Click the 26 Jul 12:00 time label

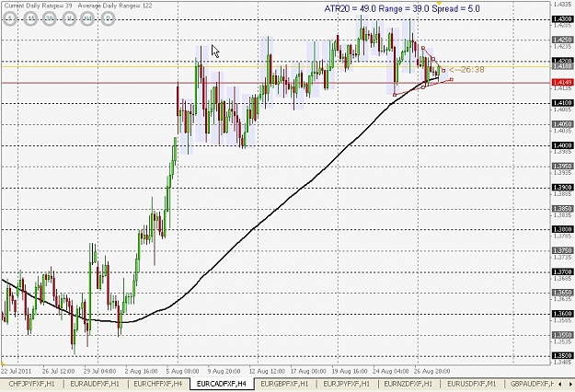58,371
